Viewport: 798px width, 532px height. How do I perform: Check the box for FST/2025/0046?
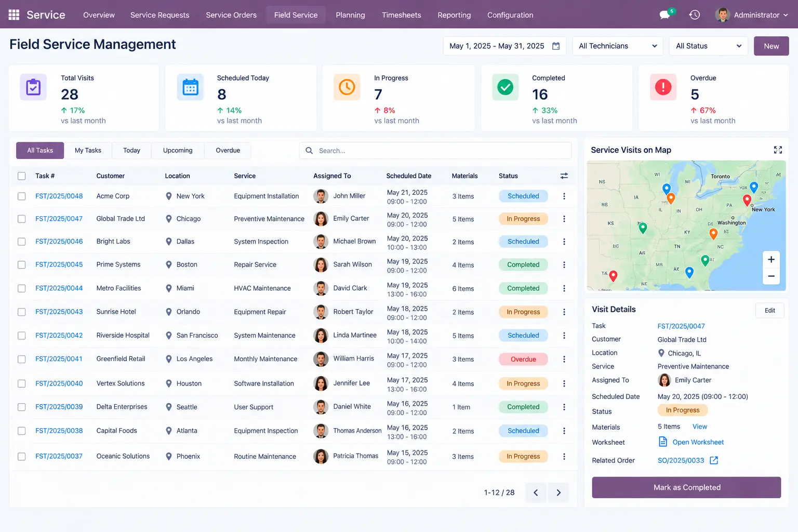click(x=22, y=242)
